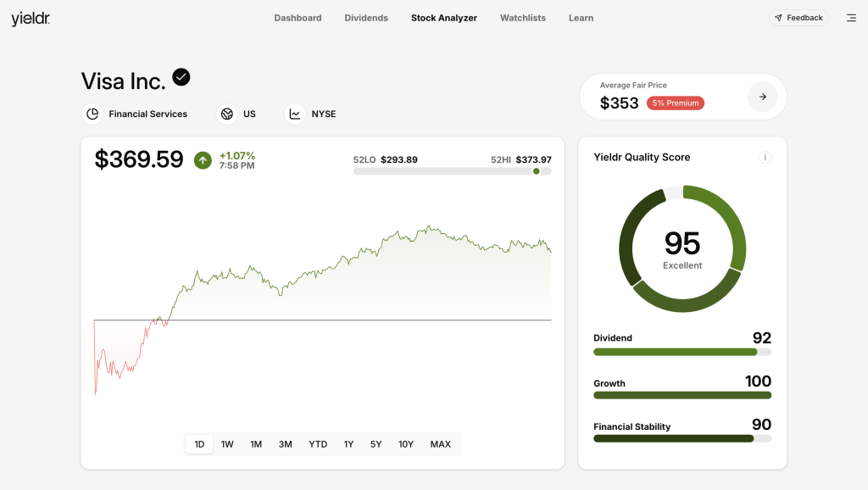Select the 1M chart range
Image resolution: width=868 pixels, height=490 pixels.
coord(256,444)
